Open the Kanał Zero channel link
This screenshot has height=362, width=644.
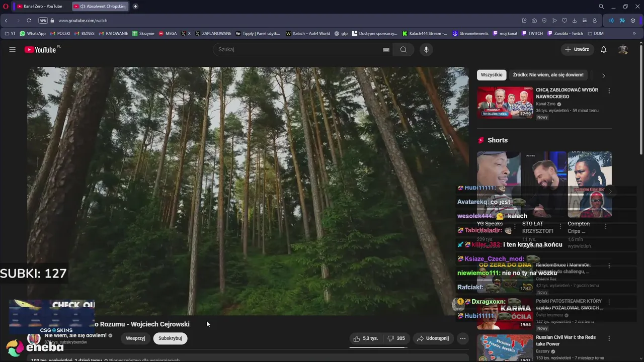545,104
